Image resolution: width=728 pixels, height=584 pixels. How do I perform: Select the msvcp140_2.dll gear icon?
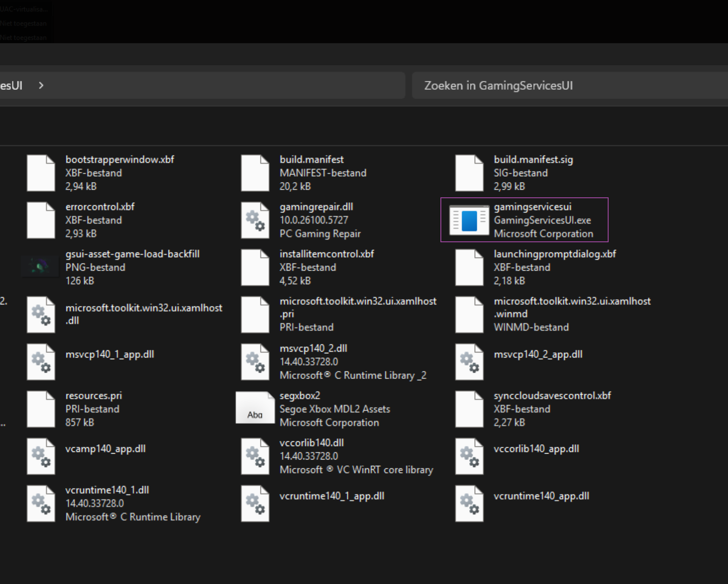[x=255, y=362]
